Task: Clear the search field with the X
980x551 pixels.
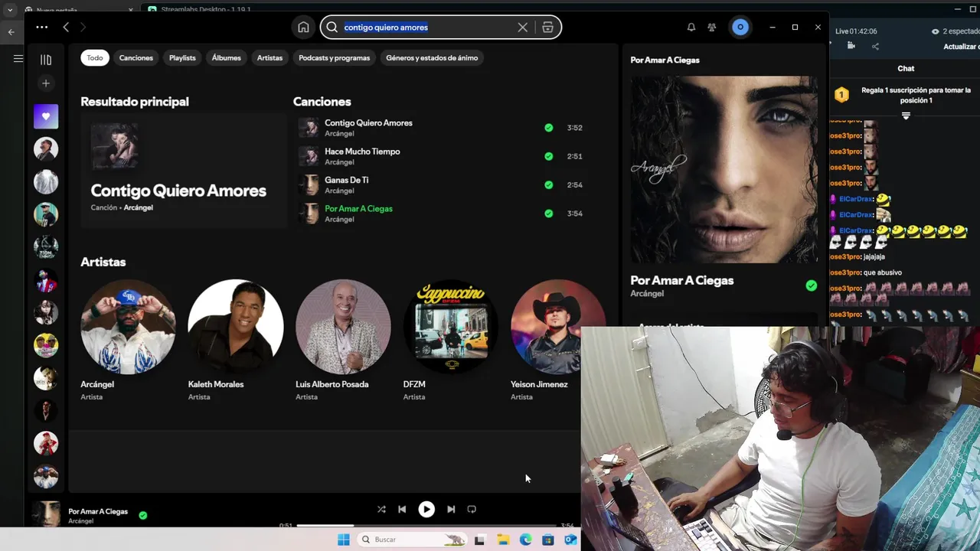Action: 522,28
